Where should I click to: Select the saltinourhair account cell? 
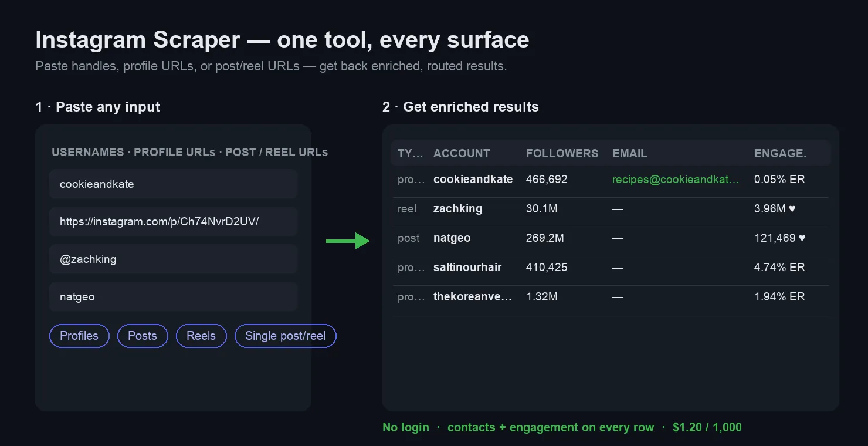tap(467, 267)
